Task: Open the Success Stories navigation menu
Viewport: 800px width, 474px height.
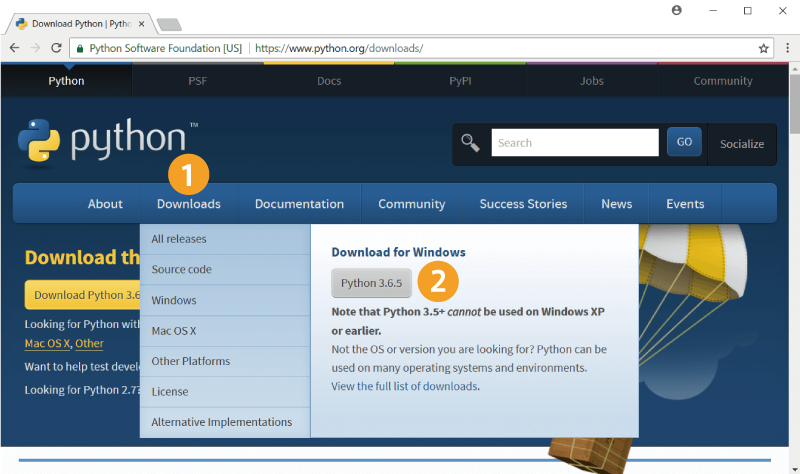Action: [523, 204]
